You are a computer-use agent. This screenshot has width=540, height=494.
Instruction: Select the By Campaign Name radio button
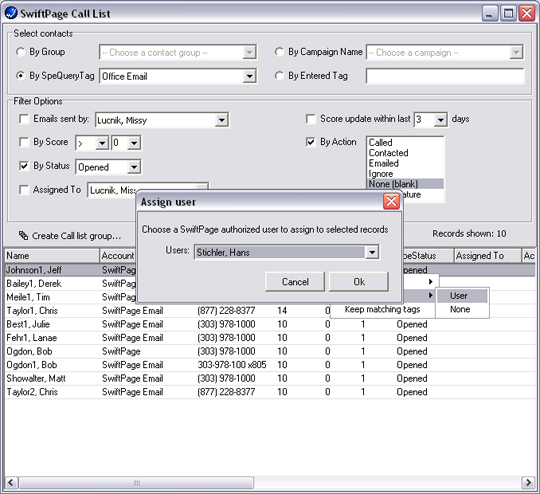[279, 52]
